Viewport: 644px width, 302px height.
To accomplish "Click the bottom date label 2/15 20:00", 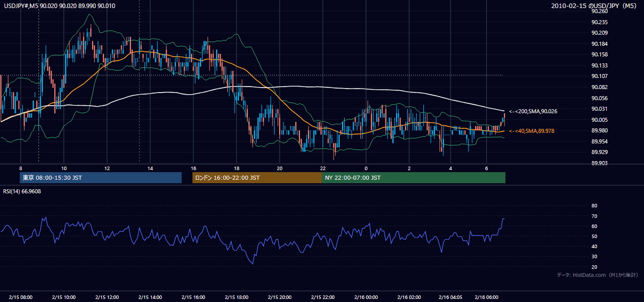I will [280, 297].
